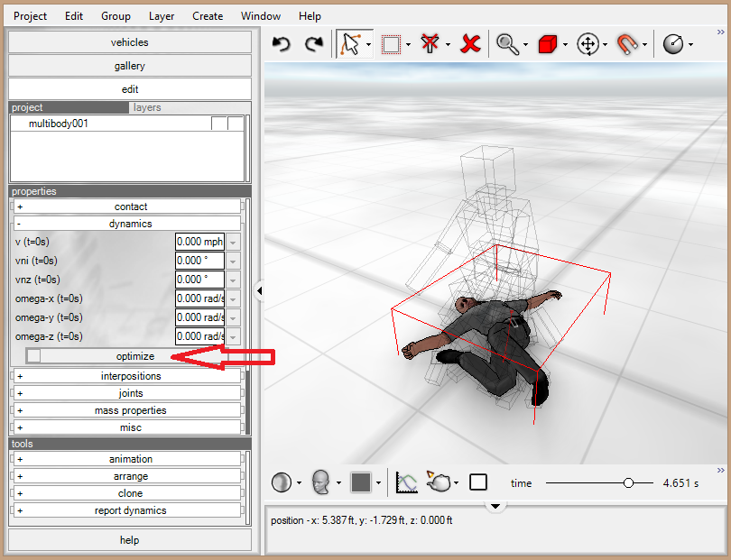Tick the optimize checkbox
The image size is (731, 560).
(x=33, y=356)
